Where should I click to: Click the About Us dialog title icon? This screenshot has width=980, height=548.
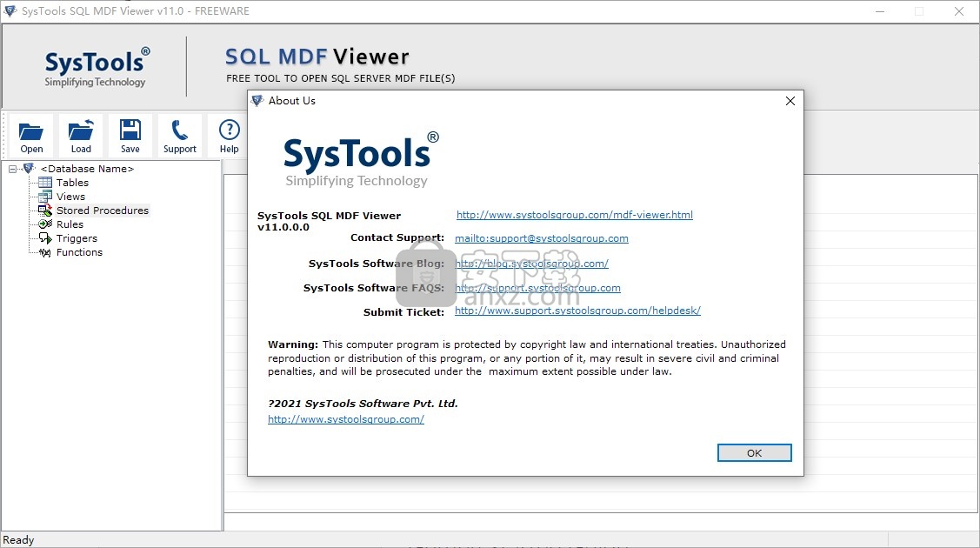coord(257,101)
